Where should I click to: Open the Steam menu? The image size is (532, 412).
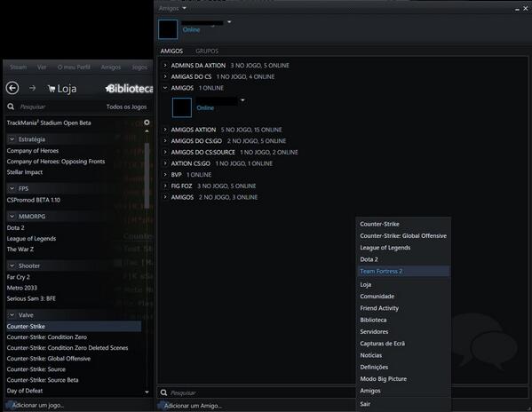[x=19, y=67]
